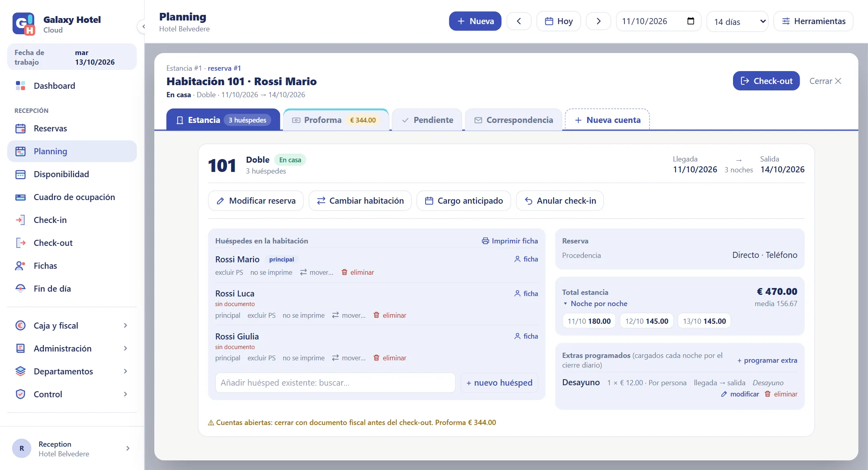Viewport: 868px width, 470px height.
Task: Open the 14 días range dropdown
Action: 737,21
